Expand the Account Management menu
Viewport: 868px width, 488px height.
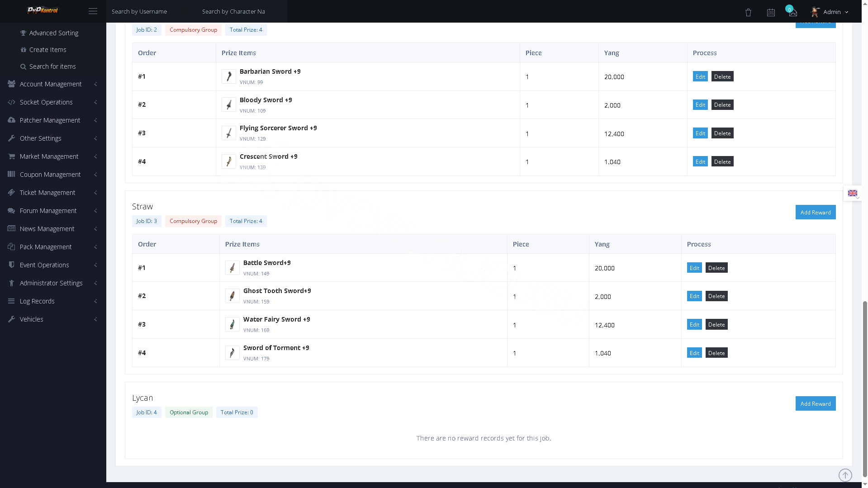coord(53,84)
